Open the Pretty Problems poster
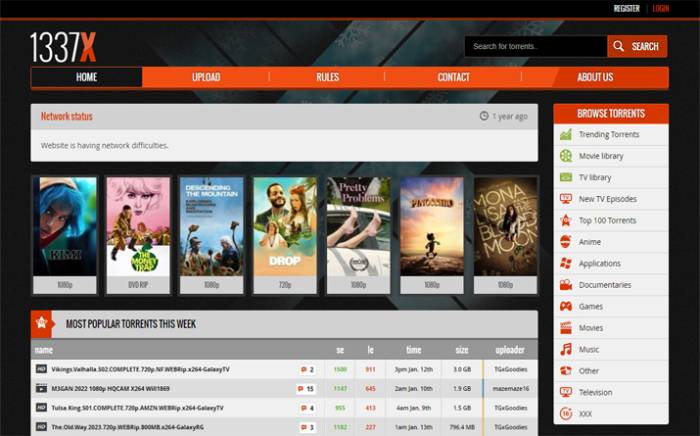 point(358,226)
